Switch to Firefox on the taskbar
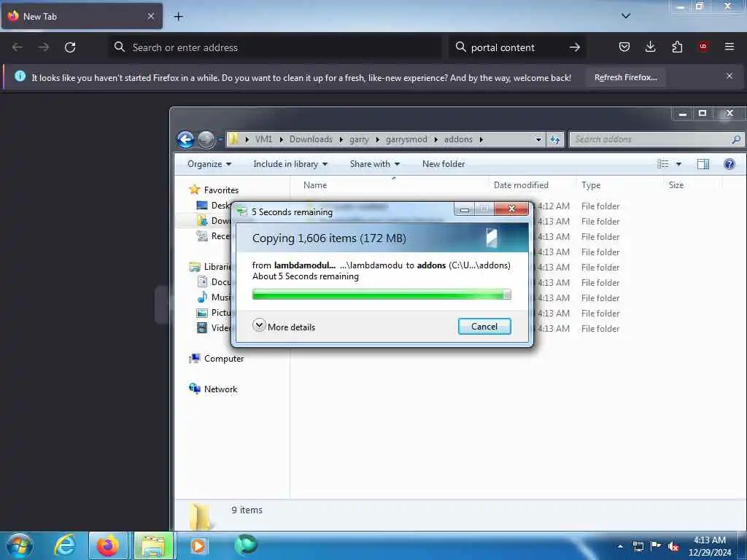747x560 pixels. pyautogui.click(x=108, y=545)
